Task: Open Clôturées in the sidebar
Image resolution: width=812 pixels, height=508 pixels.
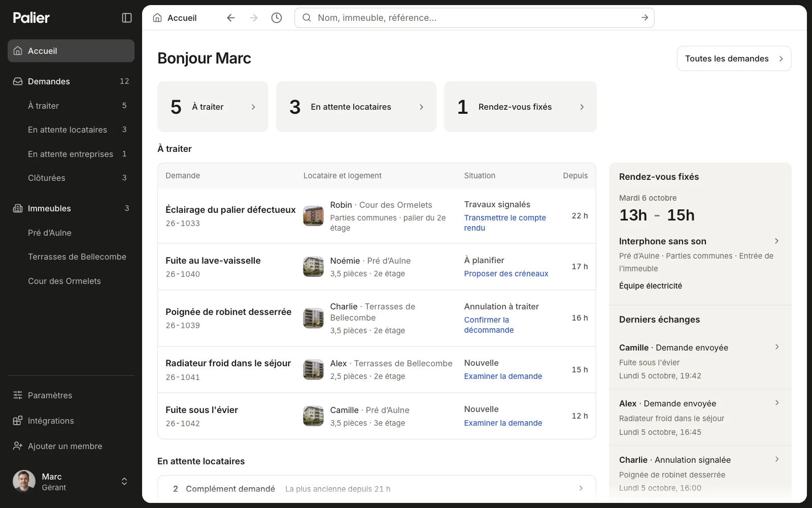Action: coord(71,178)
